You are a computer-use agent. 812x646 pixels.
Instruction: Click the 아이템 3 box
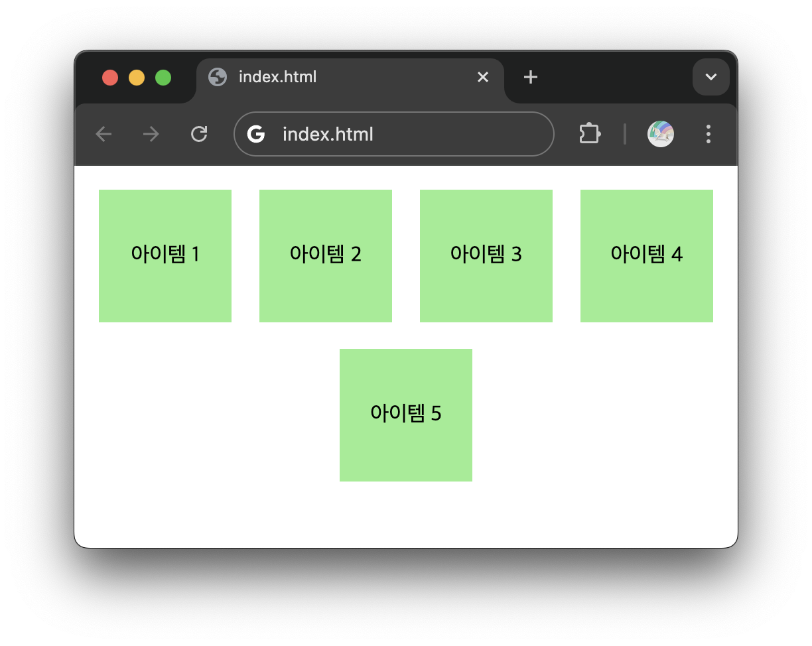[486, 256]
